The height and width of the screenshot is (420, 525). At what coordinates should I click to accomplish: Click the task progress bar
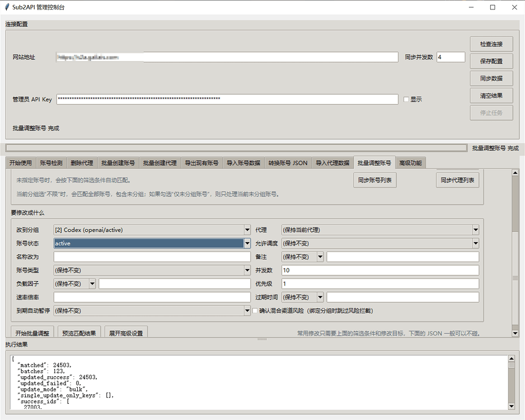pos(236,148)
